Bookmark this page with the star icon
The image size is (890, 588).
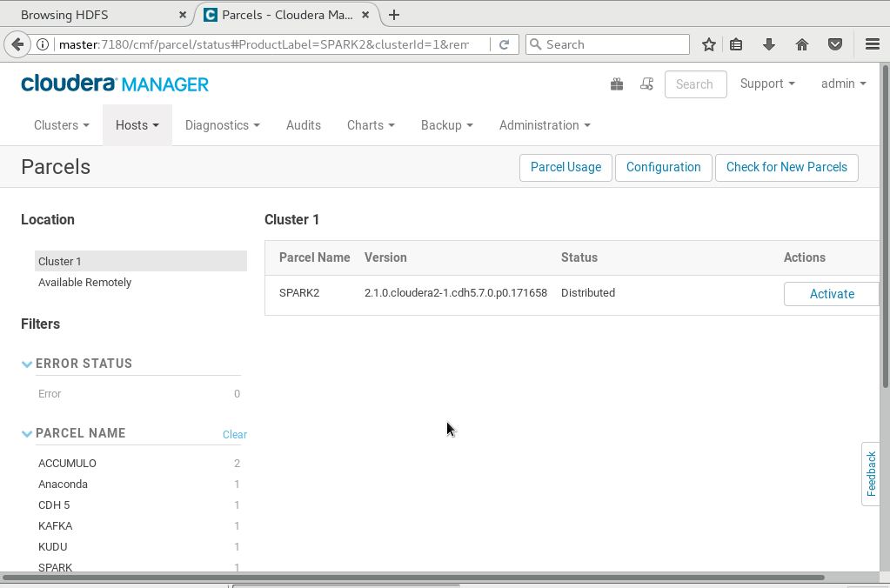pyautogui.click(x=709, y=44)
